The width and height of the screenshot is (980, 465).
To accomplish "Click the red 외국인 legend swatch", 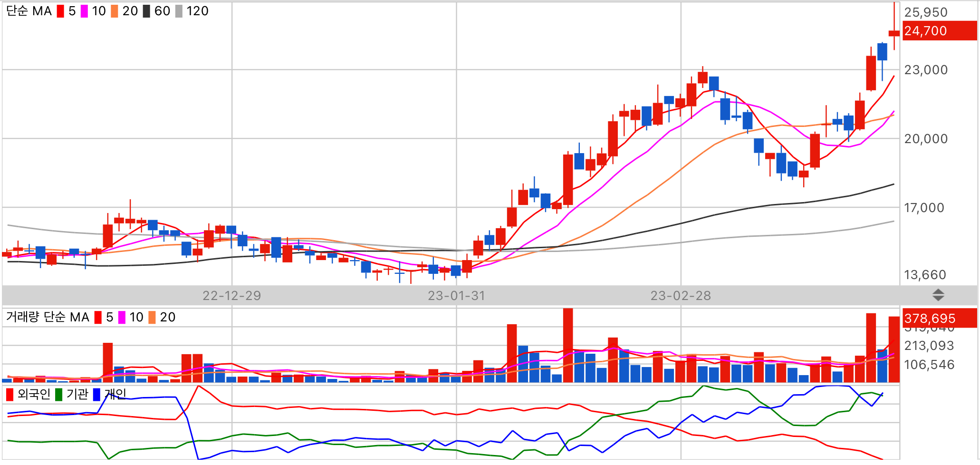I will coord(10,394).
